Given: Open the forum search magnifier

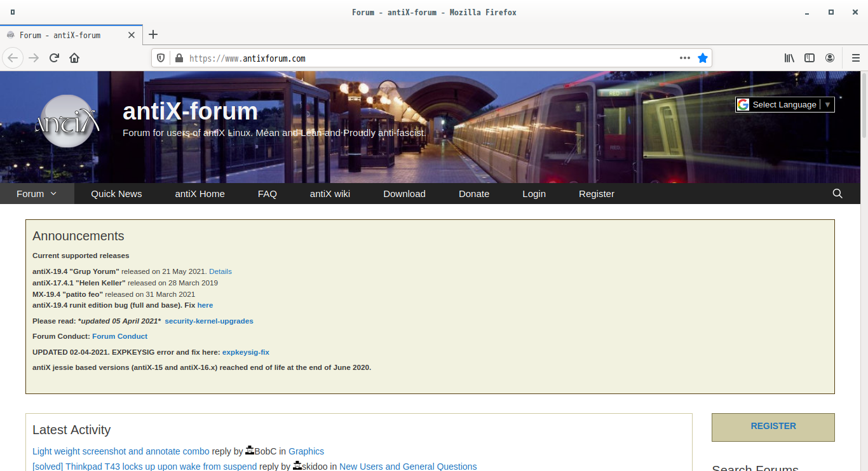Looking at the screenshot, I should [x=837, y=194].
